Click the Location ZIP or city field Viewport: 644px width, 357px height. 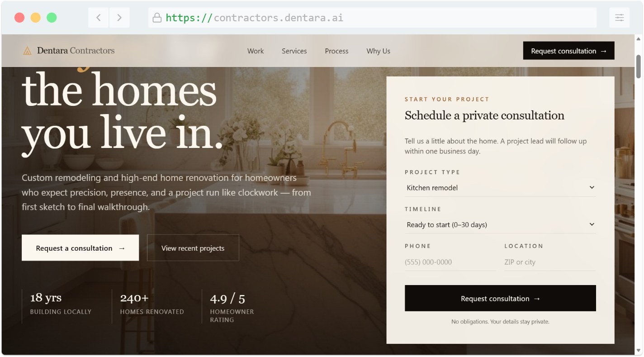(550, 262)
